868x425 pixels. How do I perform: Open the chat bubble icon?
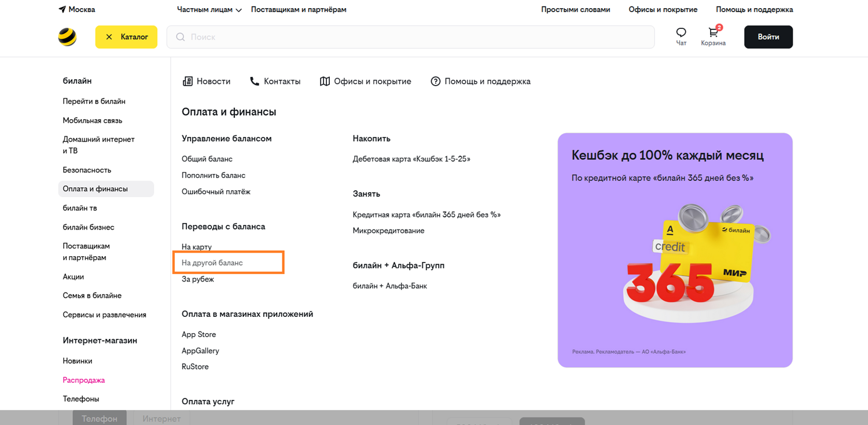pyautogui.click(x=681, y=33)
